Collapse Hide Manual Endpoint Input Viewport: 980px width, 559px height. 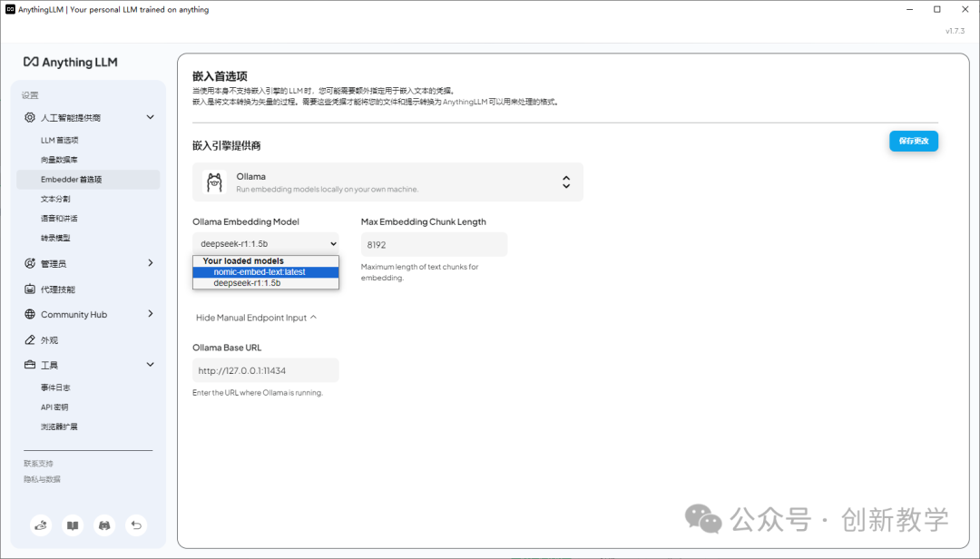tap(256, 318)
